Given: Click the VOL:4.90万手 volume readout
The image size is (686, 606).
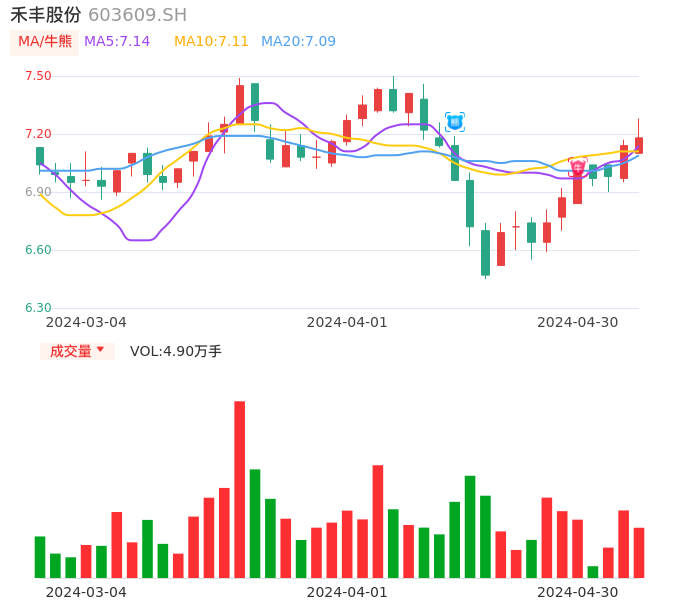Looking at the screenshot, I should click(176, 351).
